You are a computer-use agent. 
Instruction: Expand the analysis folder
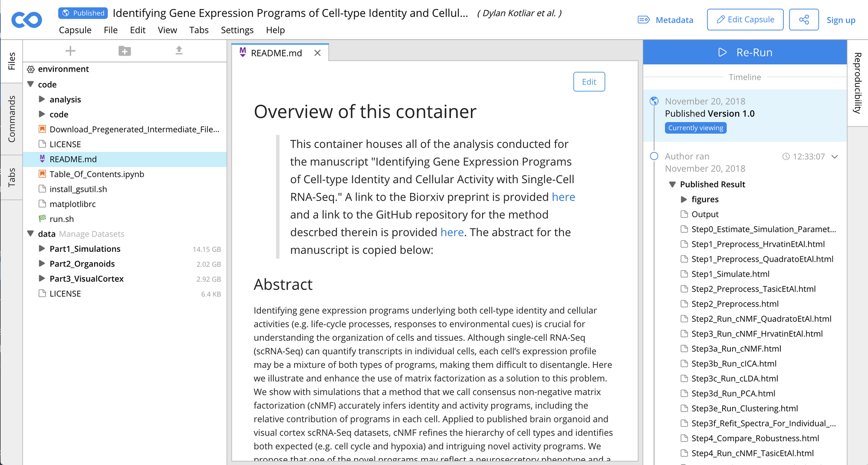coord(42,99)
